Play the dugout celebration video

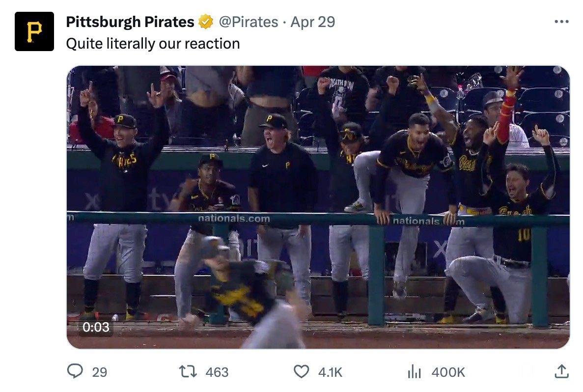(x=318, y=207)
